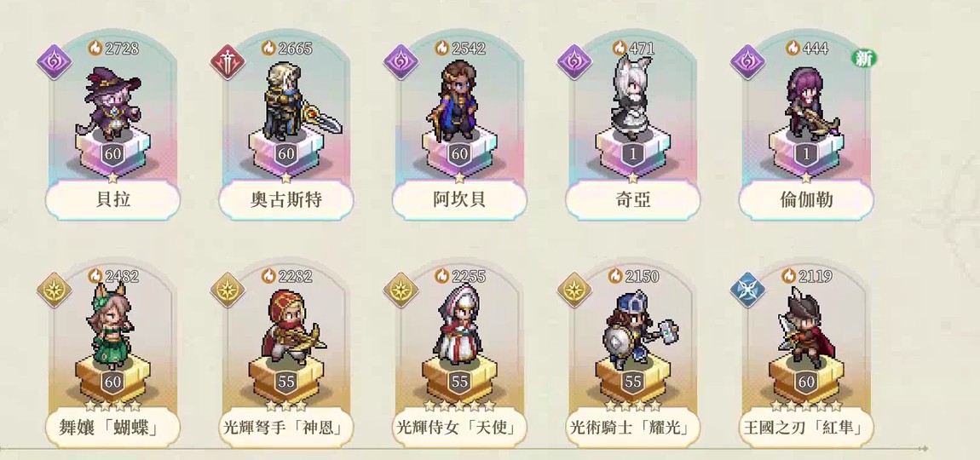Click the level 55 badge on 光術騎士「耀光」
This screenshot has width=980, height=460.
[633, 382]
